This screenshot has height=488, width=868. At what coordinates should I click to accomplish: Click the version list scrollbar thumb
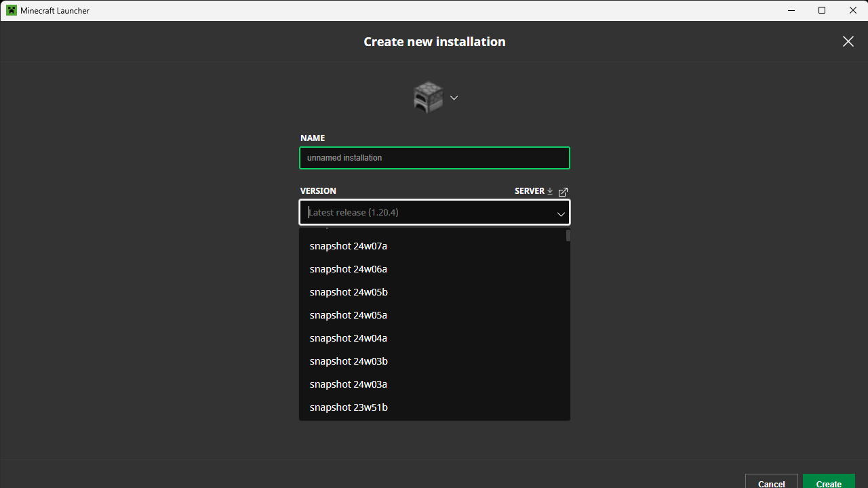(568, 236)
